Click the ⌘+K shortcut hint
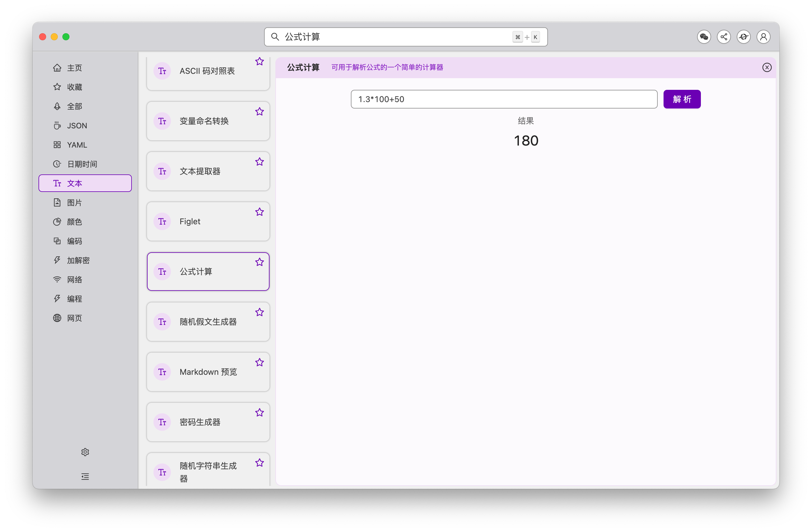Viewport: 812px width, 532px height. tap(526, 37)
